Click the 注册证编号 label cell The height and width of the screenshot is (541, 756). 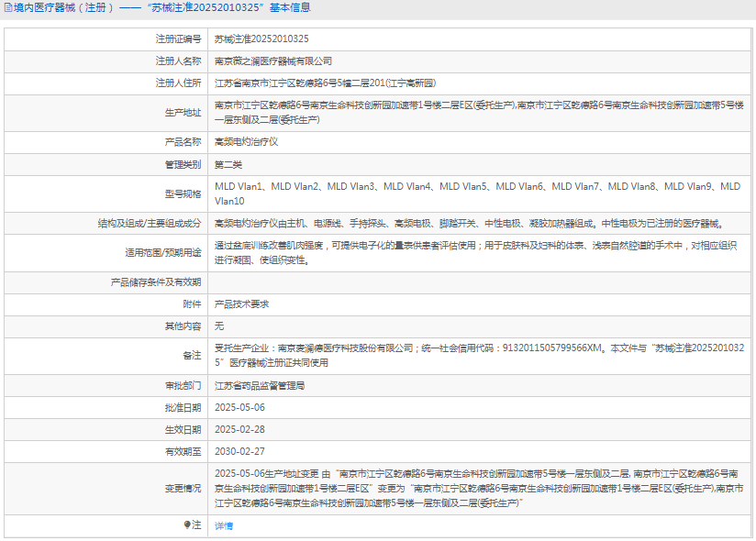[178, 39]
